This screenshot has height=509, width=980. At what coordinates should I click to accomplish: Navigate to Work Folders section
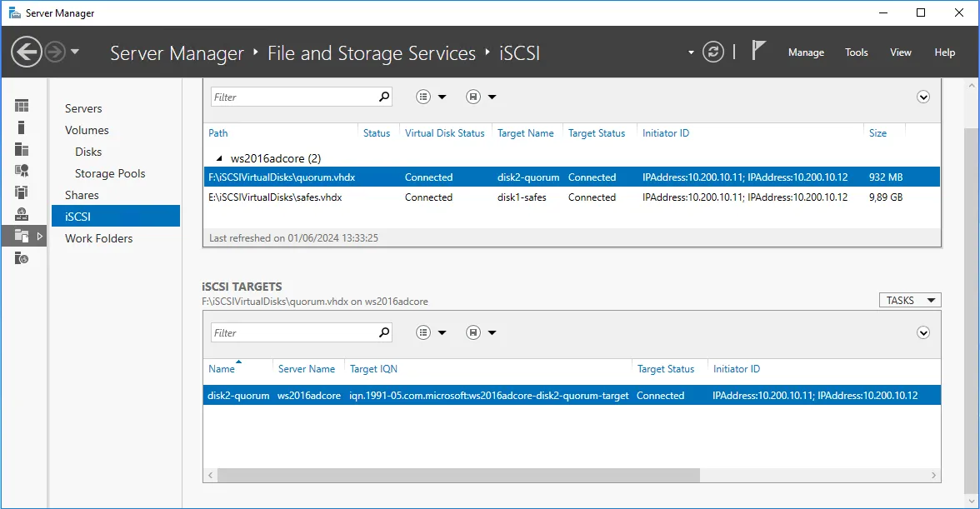[x=98, y=238]
